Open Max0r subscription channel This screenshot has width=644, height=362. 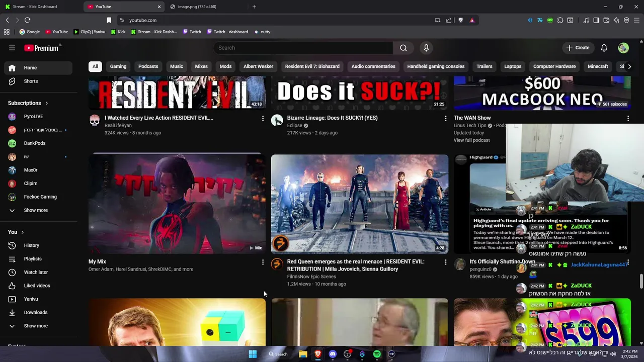[x=38, y=170]
